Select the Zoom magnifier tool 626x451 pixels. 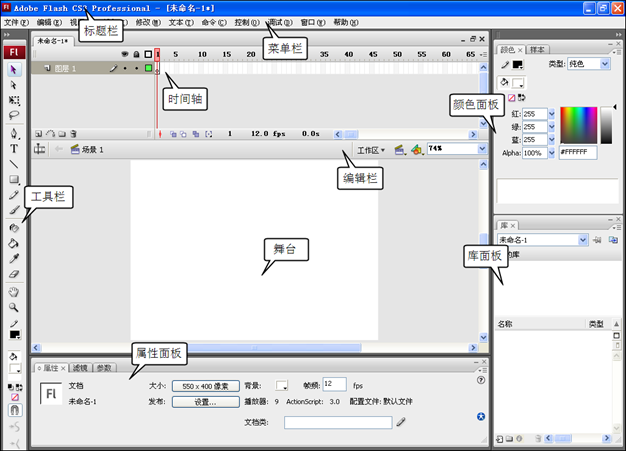pos(14,307)
